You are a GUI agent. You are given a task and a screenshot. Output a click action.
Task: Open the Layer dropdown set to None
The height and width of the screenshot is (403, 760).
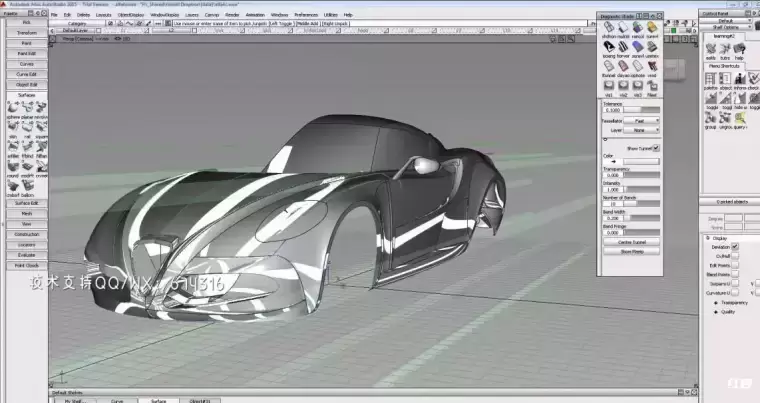[641, 130]
